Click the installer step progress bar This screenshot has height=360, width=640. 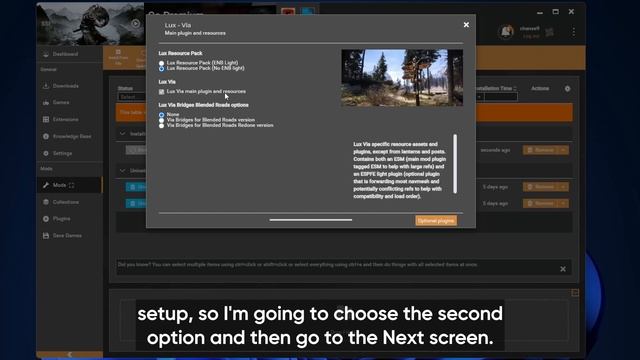[311, 220]
